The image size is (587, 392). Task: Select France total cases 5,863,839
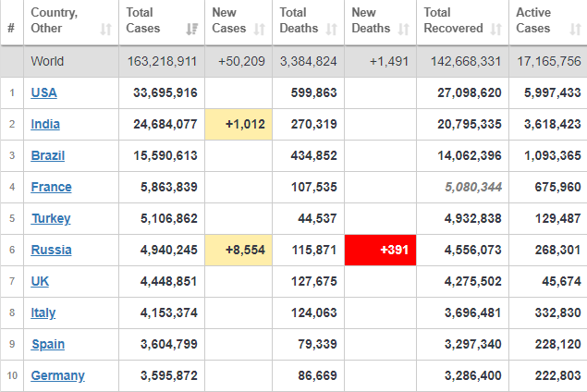169,187
